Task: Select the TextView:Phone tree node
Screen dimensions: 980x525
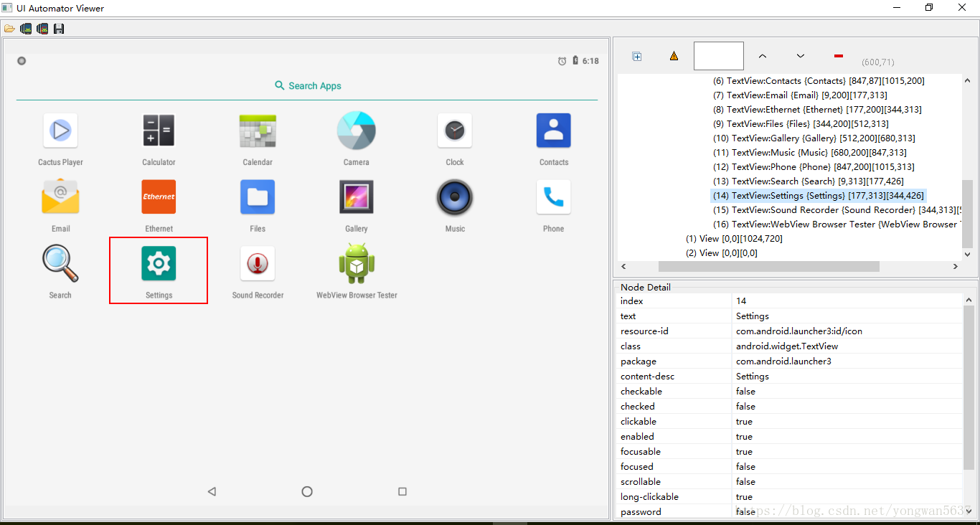Action: click(x=814, y=167)
